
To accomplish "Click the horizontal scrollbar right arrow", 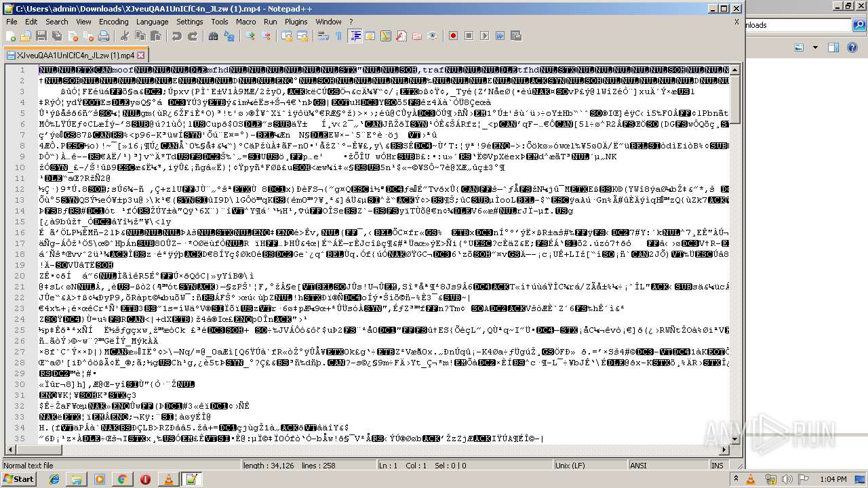I will point(724,451).
